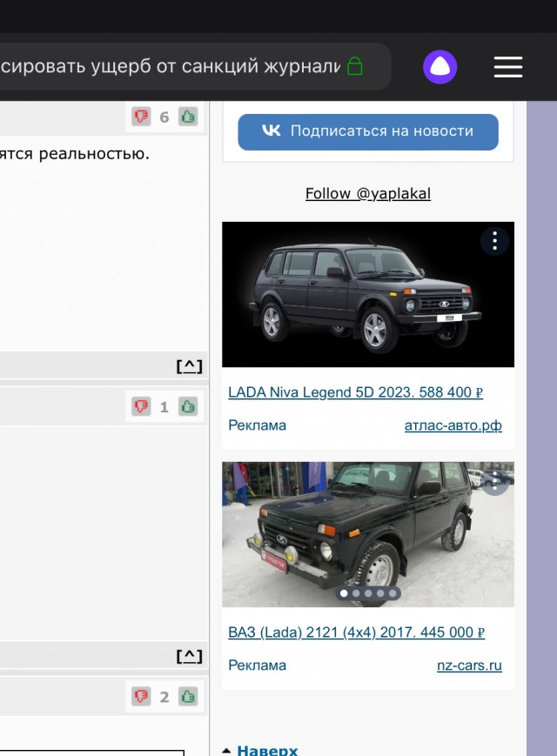Subscribe to news via the VK button
This screenshot has height=756, width=557.
pyautogui.click(x=368, y=132)
